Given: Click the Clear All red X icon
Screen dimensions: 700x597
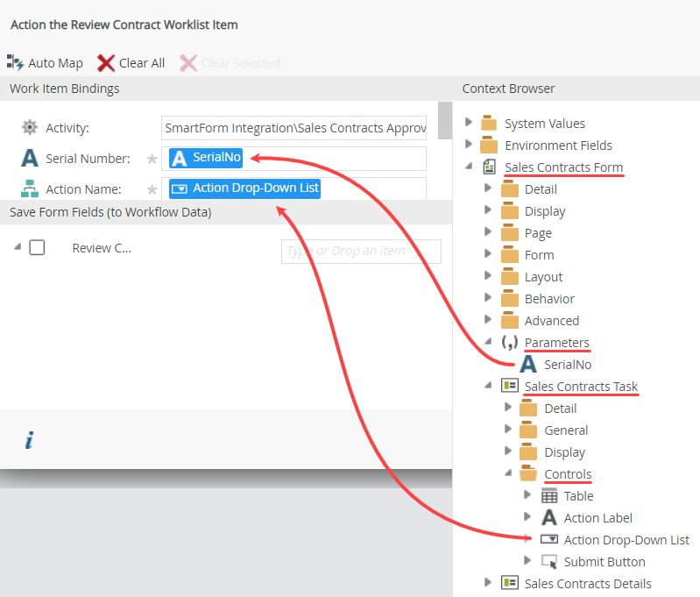Looking at the screenshot, I should pyautogui.click(x=106, y=63).
